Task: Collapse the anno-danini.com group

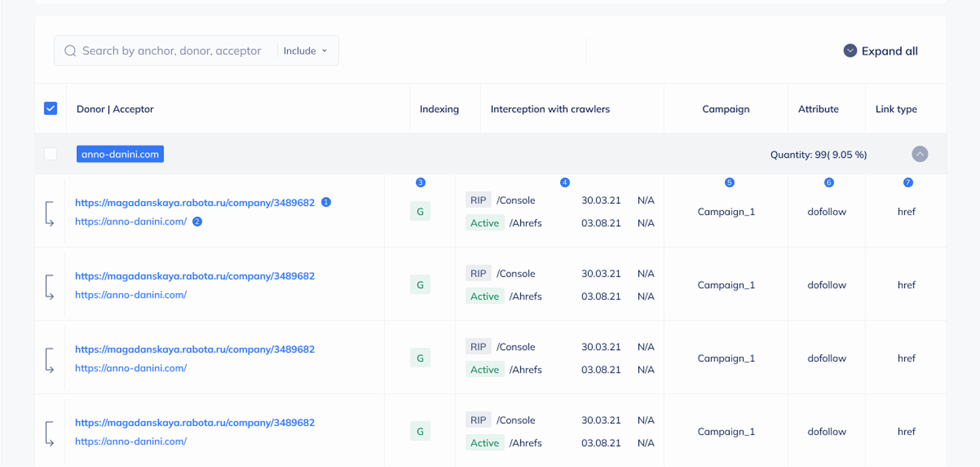Action: 920,154
